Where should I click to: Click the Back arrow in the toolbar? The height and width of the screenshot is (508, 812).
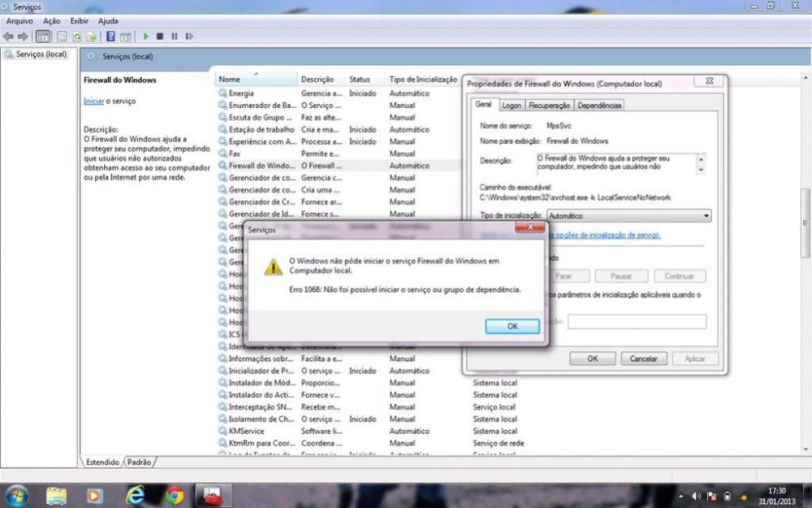(x=8, y=37)
